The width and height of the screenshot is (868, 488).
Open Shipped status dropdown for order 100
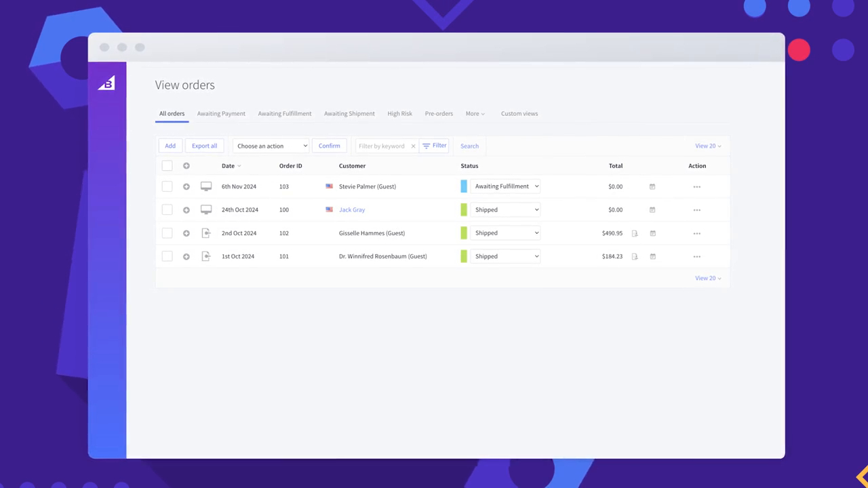[506, 210]
